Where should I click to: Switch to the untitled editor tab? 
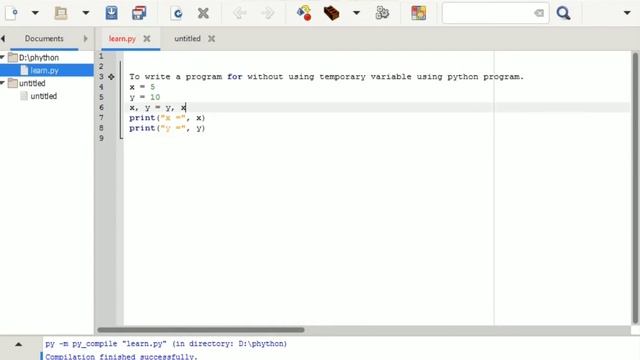click(x=187, y=39)
